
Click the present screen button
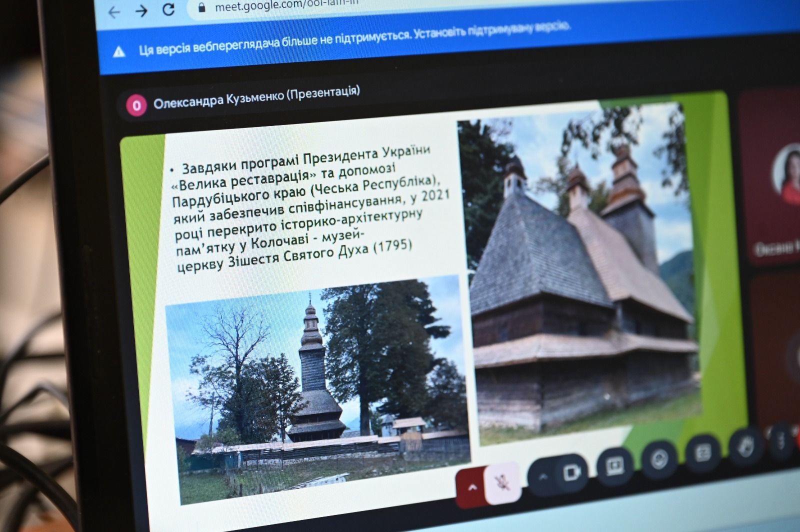(614, 467)
